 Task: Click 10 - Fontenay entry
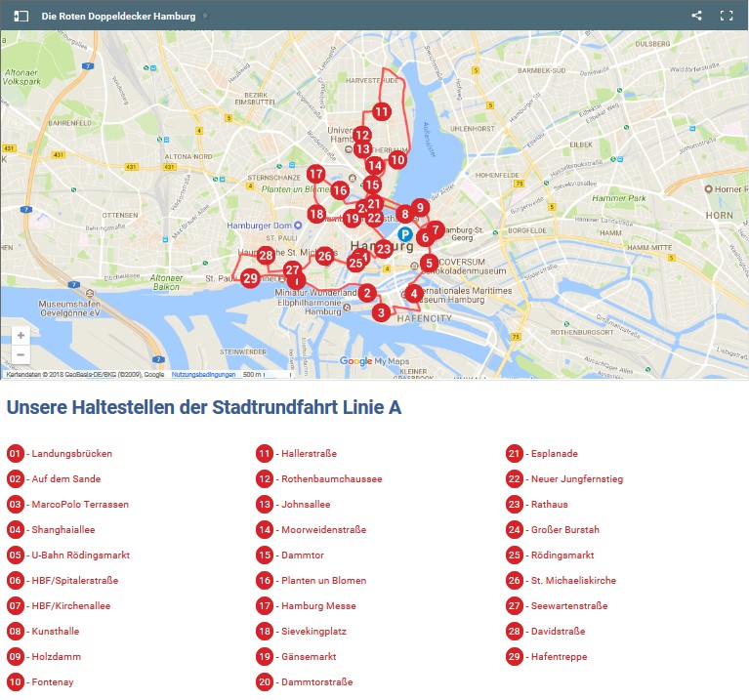(40, 681)
